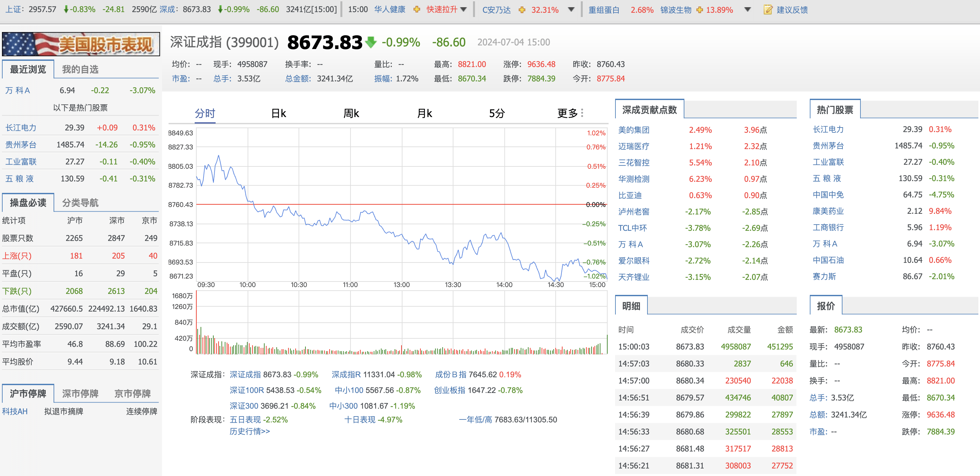Click the green down arrow beside 8673.83

click(370, 42)
